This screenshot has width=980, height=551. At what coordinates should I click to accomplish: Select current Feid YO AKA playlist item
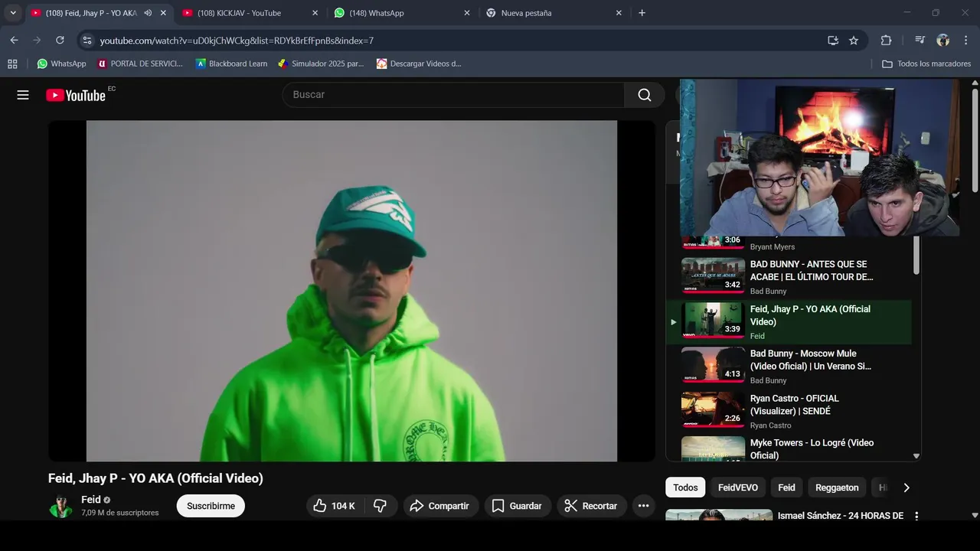pos(789,321)
